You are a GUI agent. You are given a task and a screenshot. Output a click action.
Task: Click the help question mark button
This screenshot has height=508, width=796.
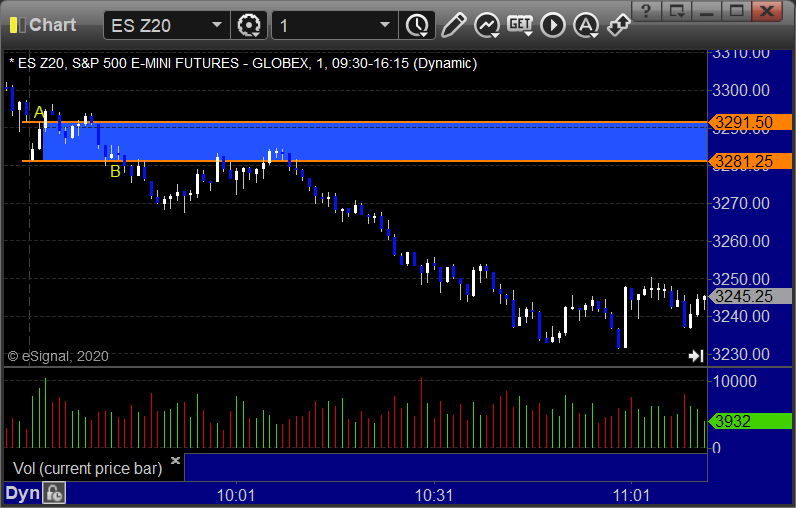pyautogui.click(x=646, y=11)
